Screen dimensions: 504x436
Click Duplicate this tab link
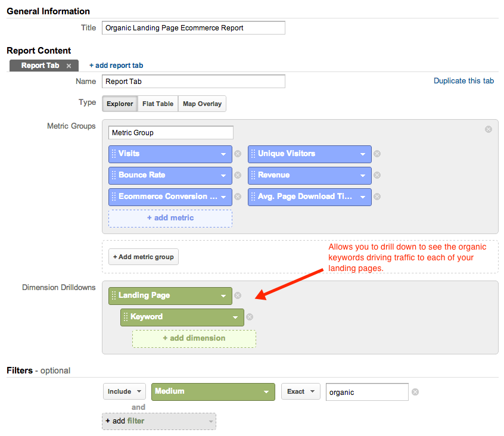click(x=463, y=80)
